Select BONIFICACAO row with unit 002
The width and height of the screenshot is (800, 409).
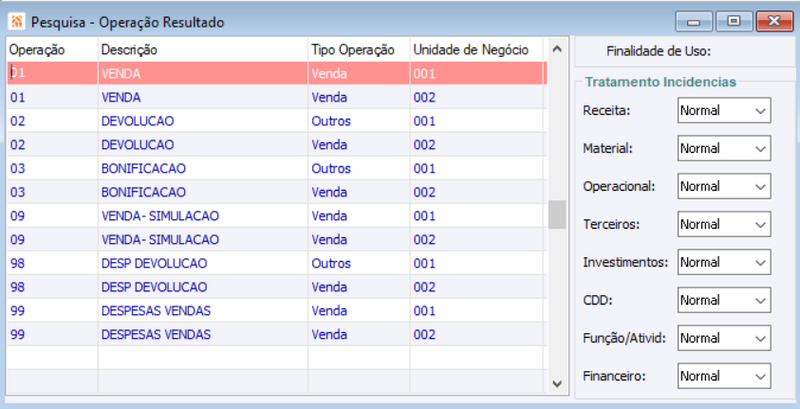click(x=277, y=192)
